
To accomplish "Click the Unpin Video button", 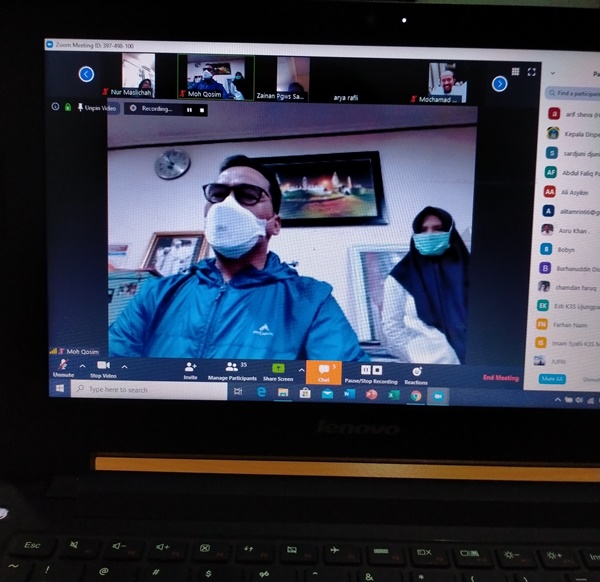I will coord(96,107).
